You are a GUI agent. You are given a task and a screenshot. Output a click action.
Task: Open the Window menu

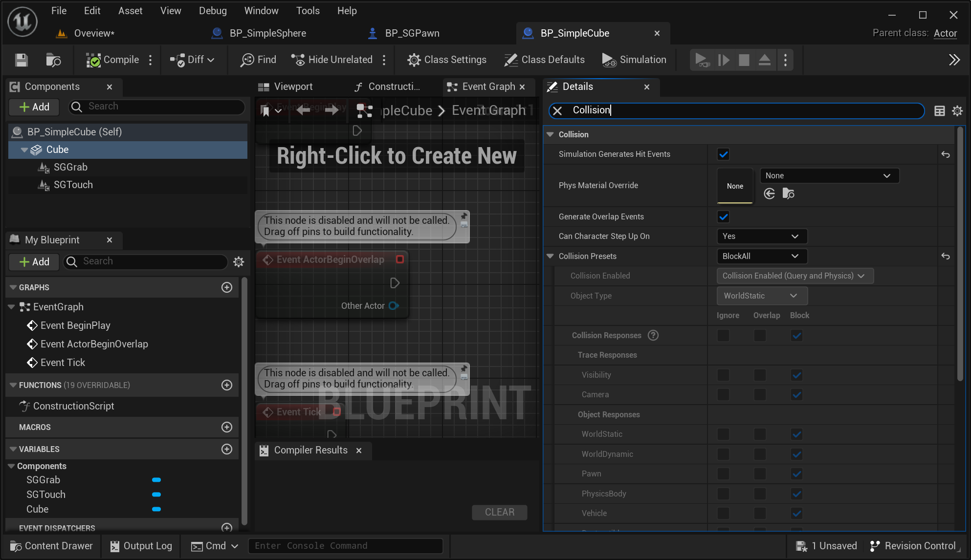click(261, 10)
